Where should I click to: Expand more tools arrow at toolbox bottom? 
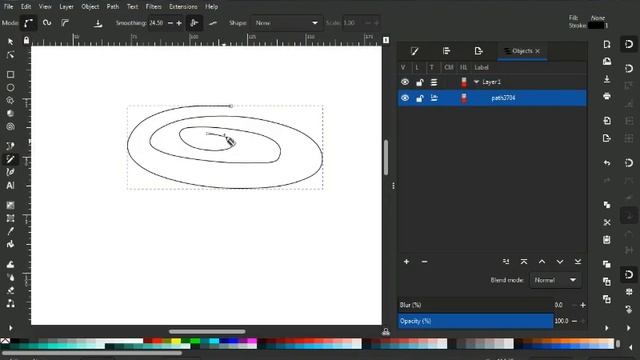point(10,328)
